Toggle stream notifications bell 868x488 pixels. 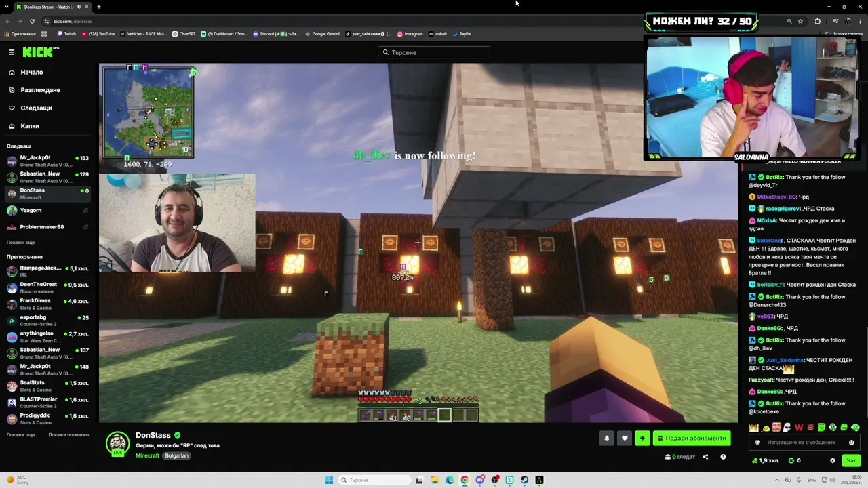[x=607, y=438]
